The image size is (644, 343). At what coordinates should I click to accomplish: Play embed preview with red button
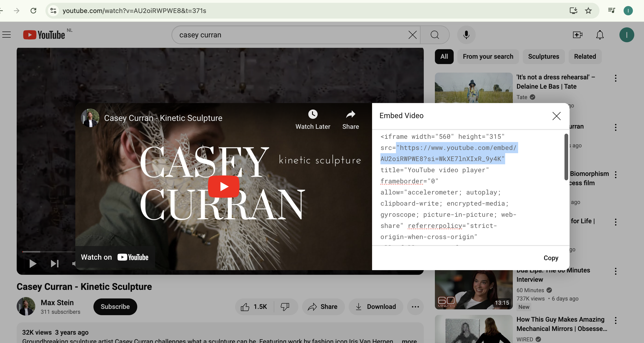click(x=224, y=186)
